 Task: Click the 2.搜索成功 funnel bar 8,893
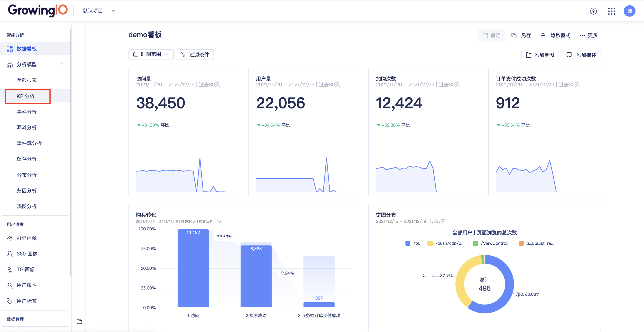click(x=256, y=277)
